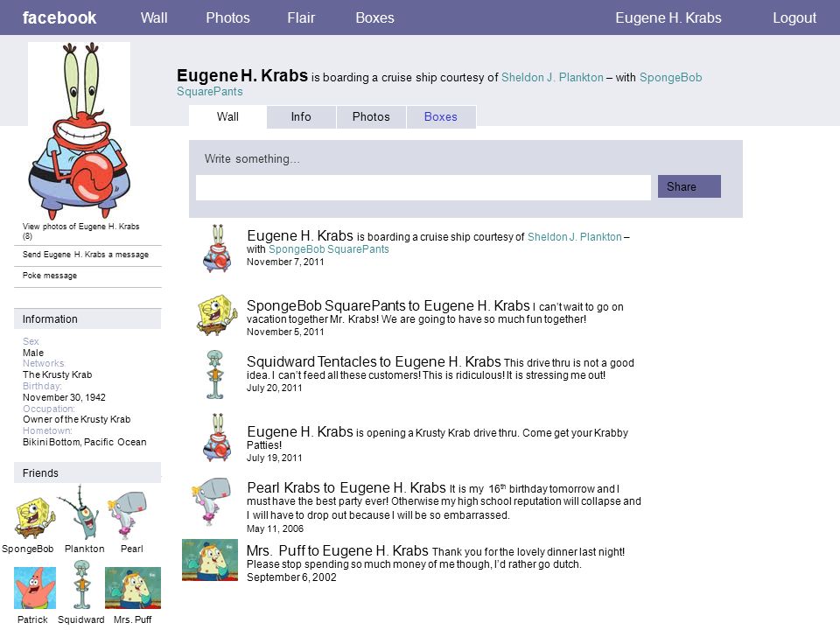Image resolution: width=840 pixels, height=630 pixels.
Task: Click Pearl Krabs to Eugene H. Krabs heading
Action: (346, 487)
